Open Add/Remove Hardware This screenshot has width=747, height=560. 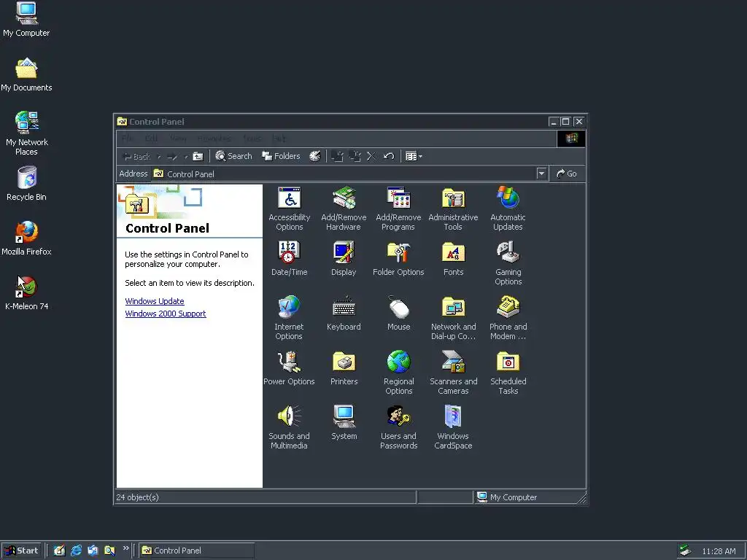click(344, 209)
